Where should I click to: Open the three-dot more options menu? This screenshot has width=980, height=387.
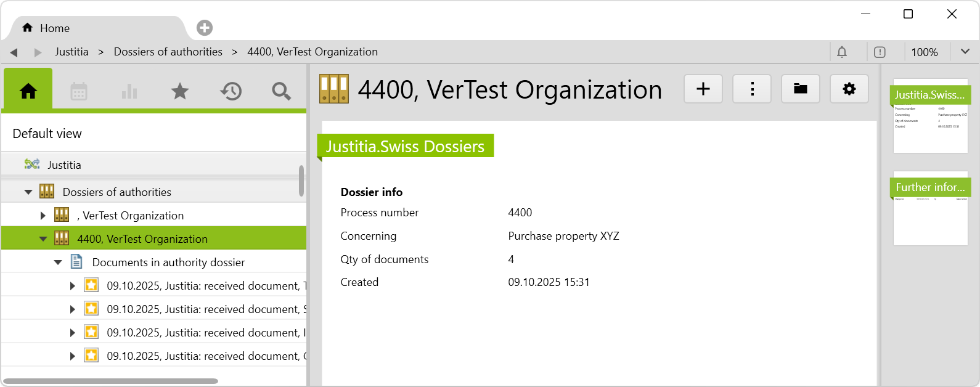pos(752,89)
